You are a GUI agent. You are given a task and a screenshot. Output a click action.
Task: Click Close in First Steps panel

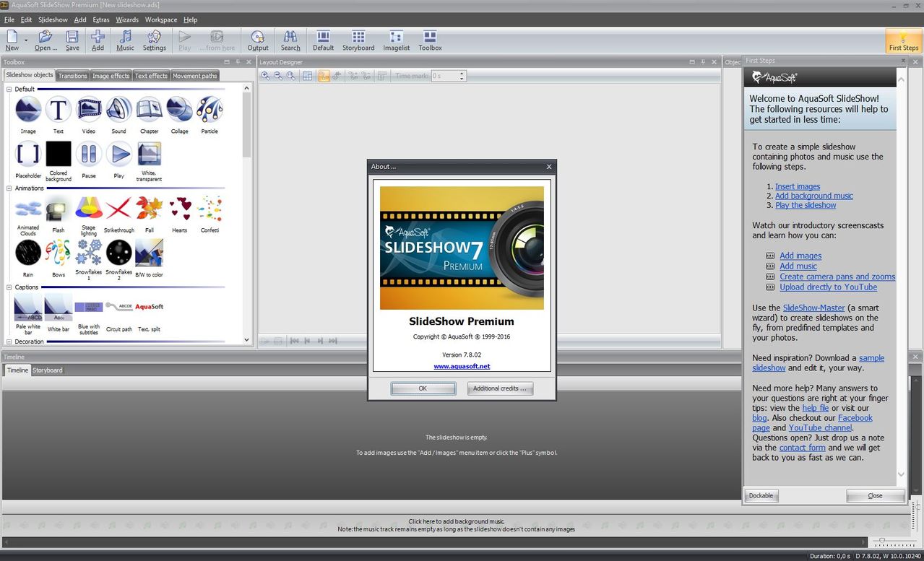click(x=875, y=495)
